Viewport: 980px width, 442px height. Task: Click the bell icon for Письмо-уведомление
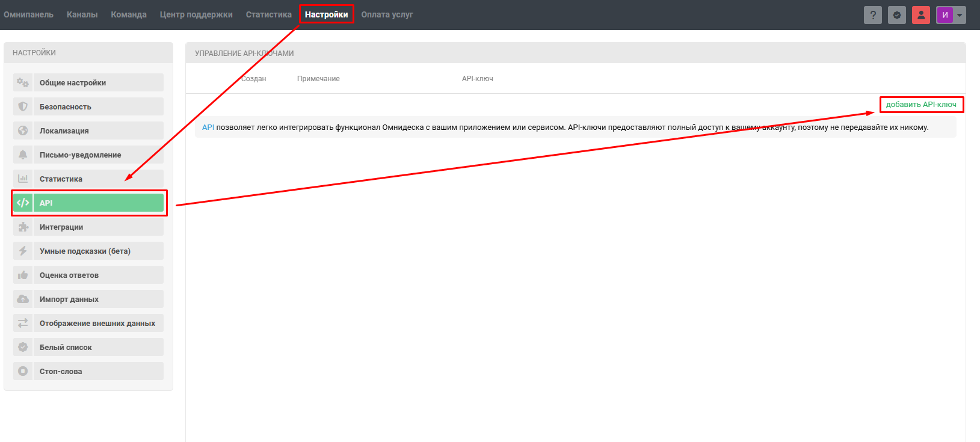23,155
